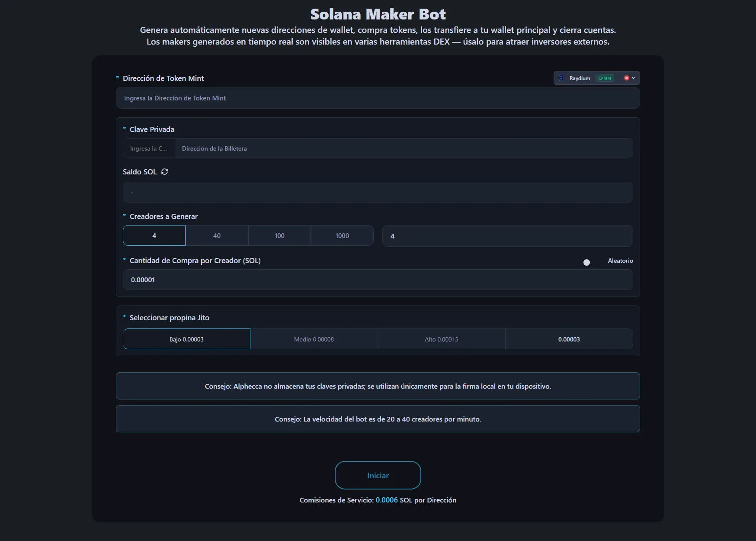Select 40 creators to generate
The image size is (756, 541).
tap(217, 236)
